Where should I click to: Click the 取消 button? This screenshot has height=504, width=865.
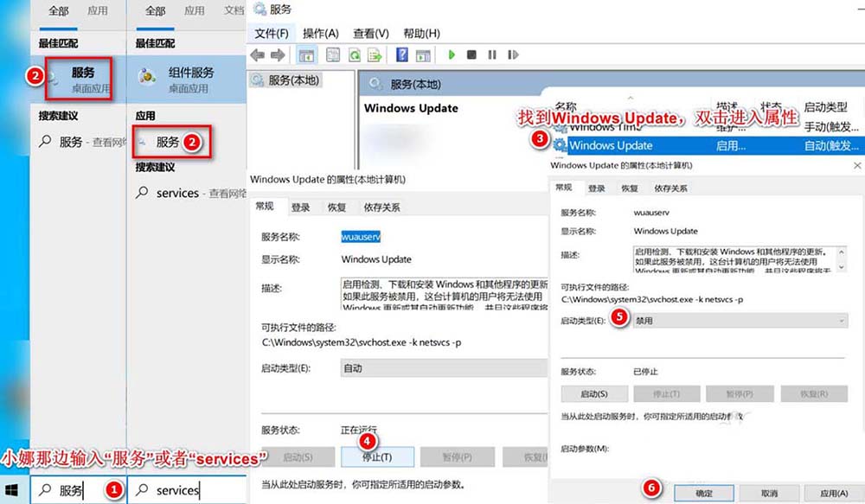click(769, 493)
